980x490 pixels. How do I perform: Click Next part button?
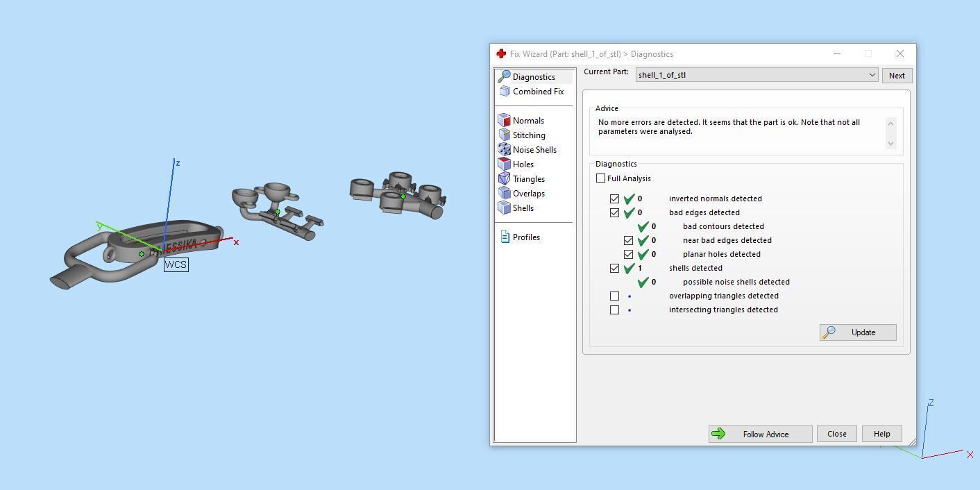897,76
